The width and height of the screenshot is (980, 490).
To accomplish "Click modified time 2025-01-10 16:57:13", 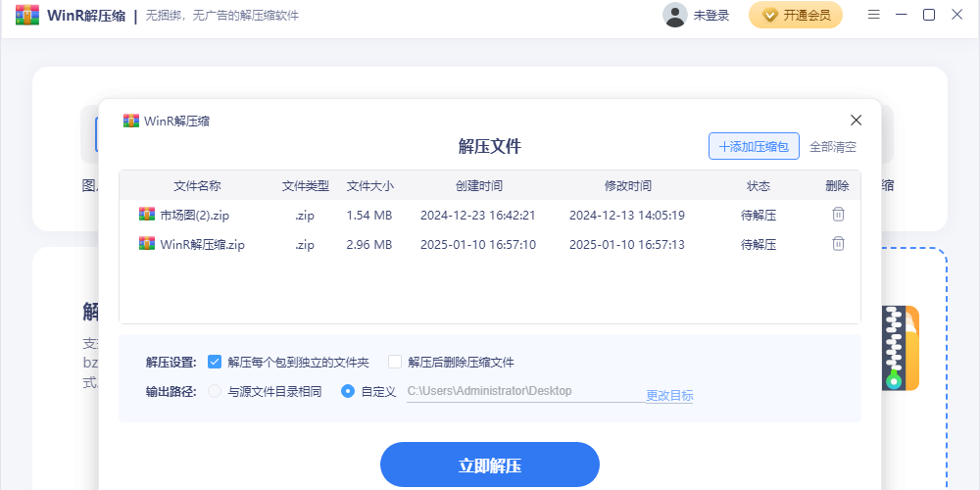I will coord(627,244).
